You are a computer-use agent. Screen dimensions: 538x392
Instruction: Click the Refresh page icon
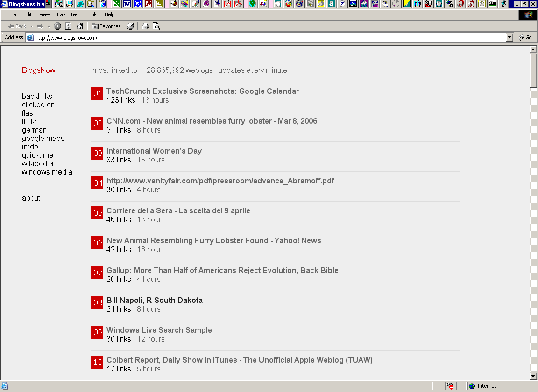pyautogui.click(x=69, y=26)
